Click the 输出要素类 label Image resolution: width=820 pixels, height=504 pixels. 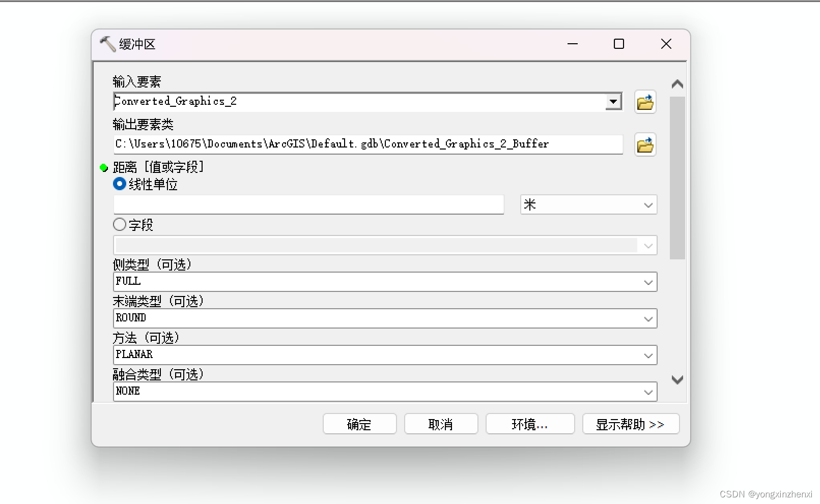[x=143, y=124]
